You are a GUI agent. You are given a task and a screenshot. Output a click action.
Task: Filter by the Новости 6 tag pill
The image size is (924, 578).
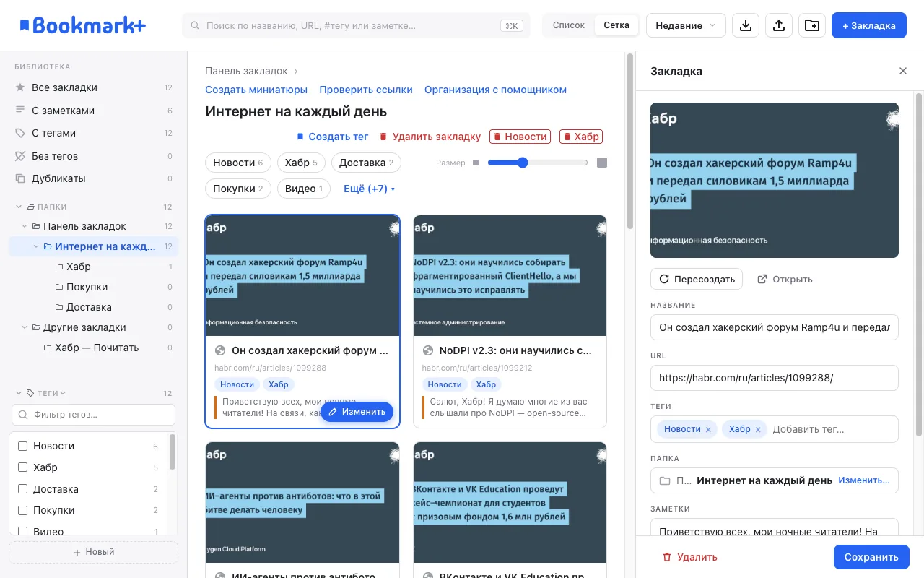point(238,163)
